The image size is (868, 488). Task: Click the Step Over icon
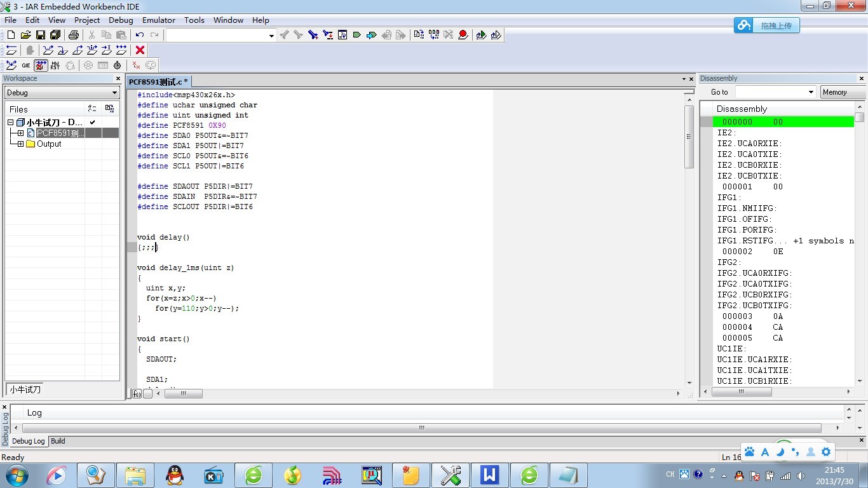pyautogui.click(x=48, y=50)
